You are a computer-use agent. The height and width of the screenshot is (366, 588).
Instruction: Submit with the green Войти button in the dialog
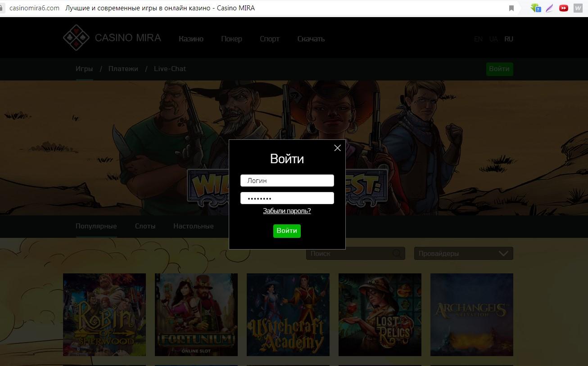[287, 231]
